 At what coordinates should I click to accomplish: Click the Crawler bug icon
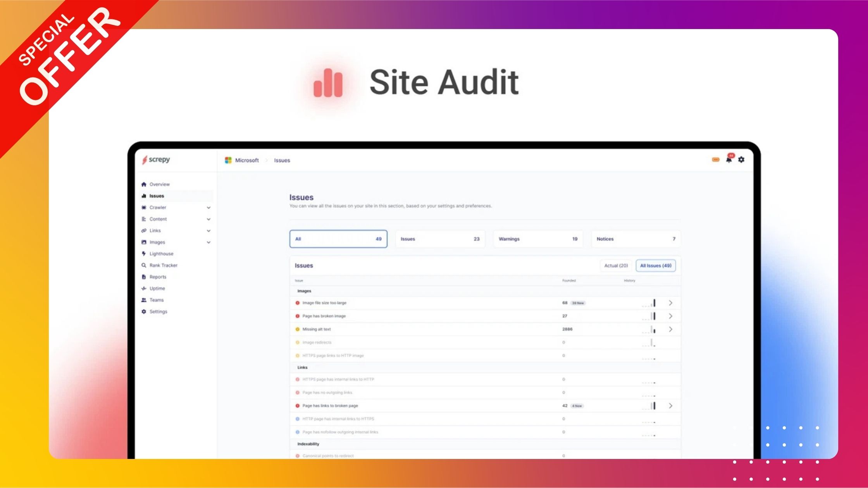(144, 208)
